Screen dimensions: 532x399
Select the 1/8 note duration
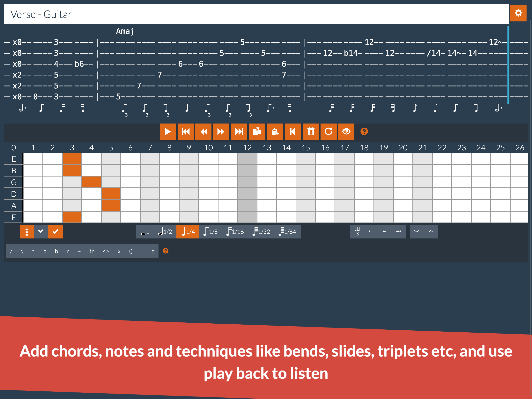point(211,232)
